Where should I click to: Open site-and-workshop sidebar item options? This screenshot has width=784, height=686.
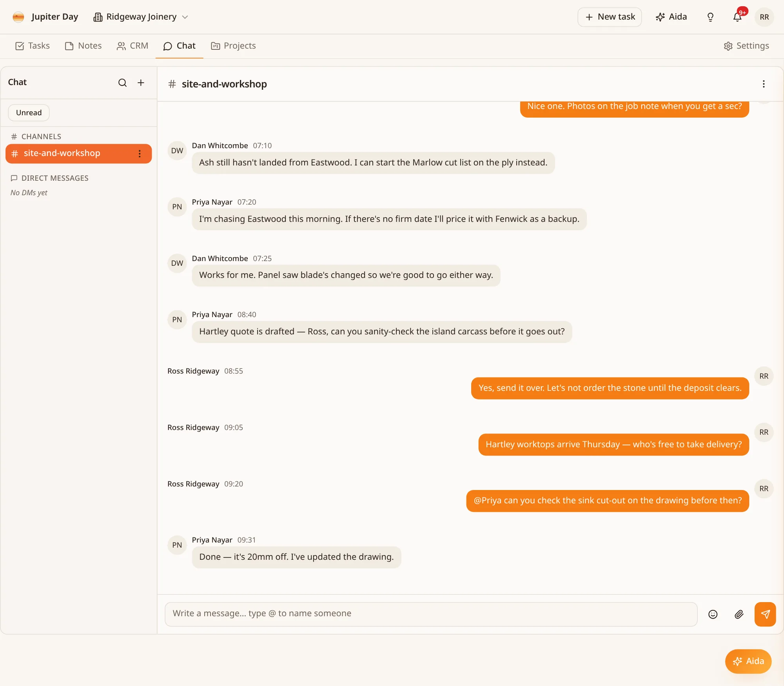tap(140, 154)
